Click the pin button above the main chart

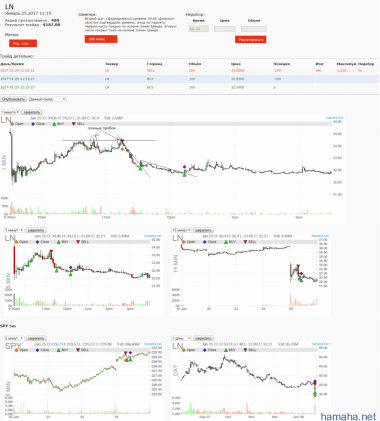[31, 112]
